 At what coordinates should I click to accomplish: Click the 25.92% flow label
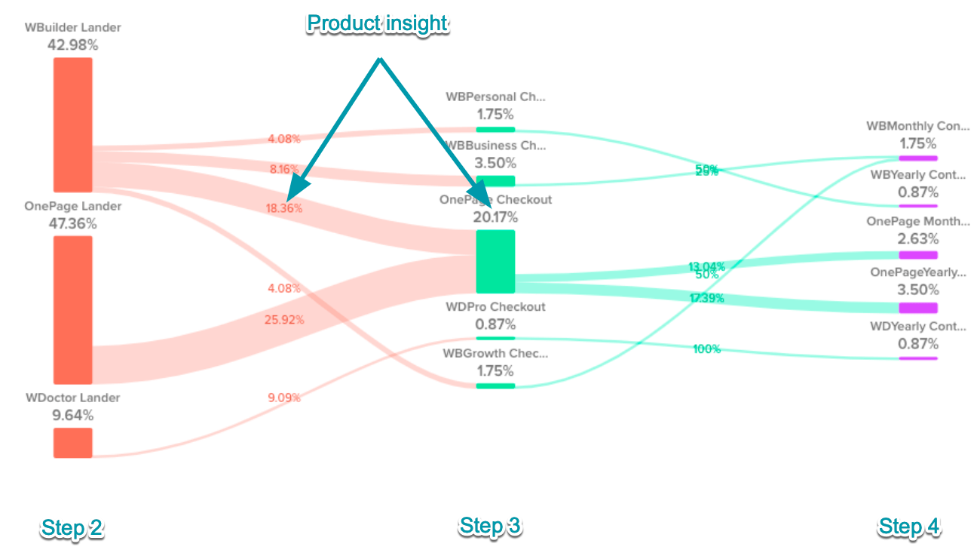285,320
